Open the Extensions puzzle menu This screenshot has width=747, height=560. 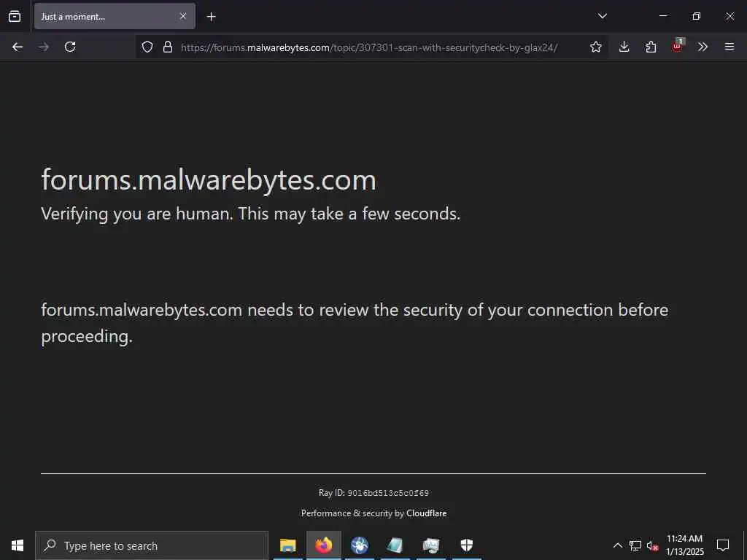click(651, 47)
